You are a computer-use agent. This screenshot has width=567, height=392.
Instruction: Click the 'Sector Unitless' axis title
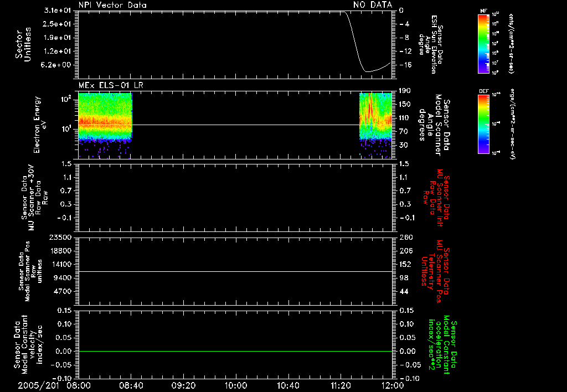[x=23, y=44]
